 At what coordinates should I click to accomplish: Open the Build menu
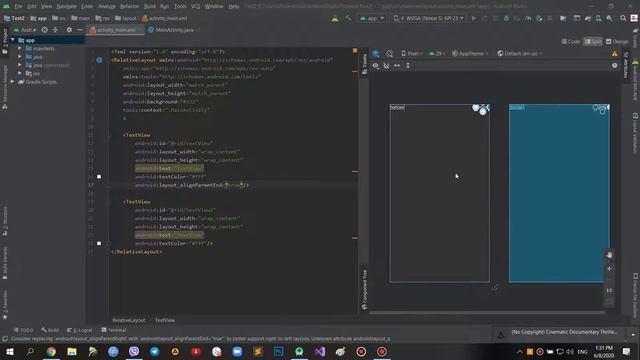(x=150, y=6)
